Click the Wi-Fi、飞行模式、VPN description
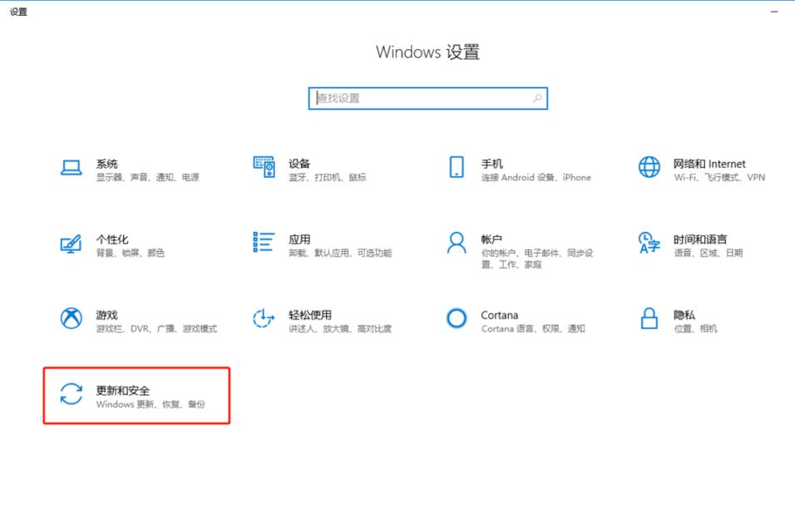Image resolution: width=795 pixels, height=532 pixels. click(719, 177)
